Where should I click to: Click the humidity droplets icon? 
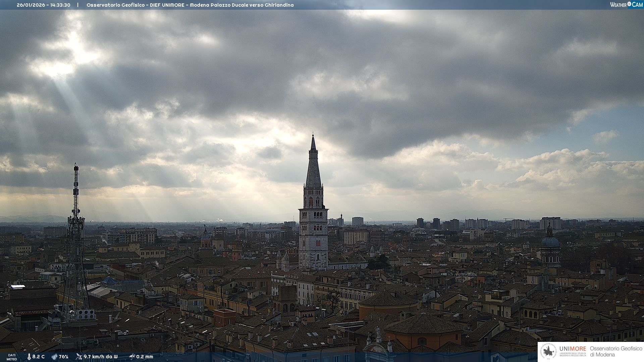(x=54, y=357)
